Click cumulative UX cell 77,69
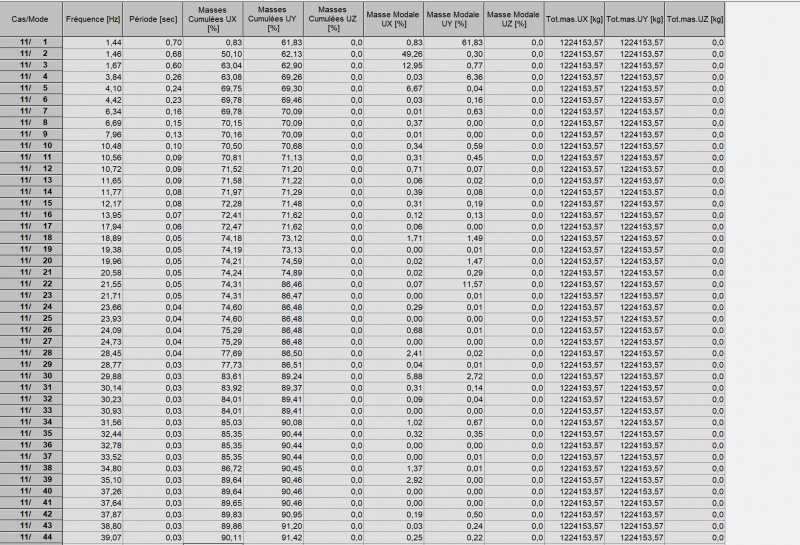800x545 pixels. click(213, 354)
